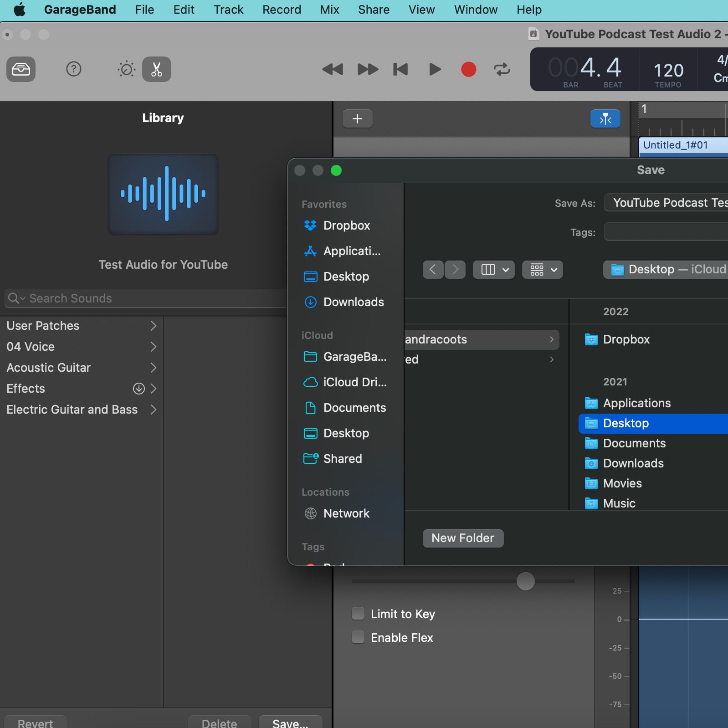The width and height of the screenshot is (728, 728).
Task: Click the Search Sounds field
Action: coord(146,298)
